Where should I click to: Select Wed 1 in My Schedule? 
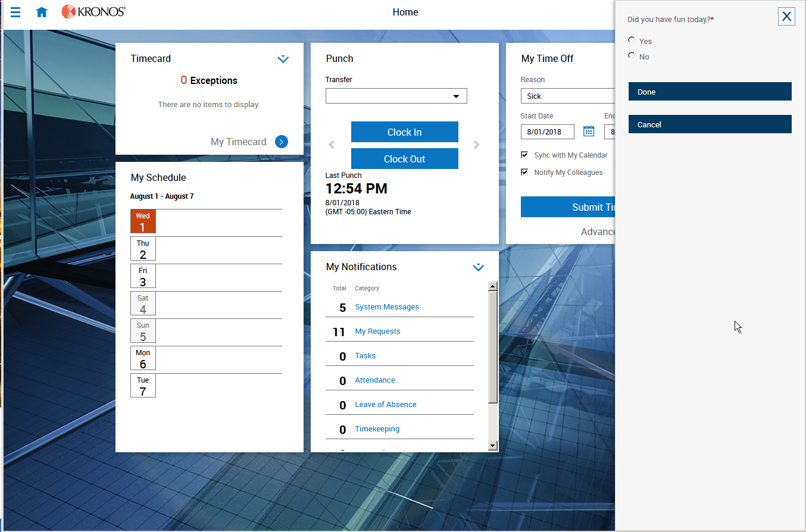[x=143, y=221]
